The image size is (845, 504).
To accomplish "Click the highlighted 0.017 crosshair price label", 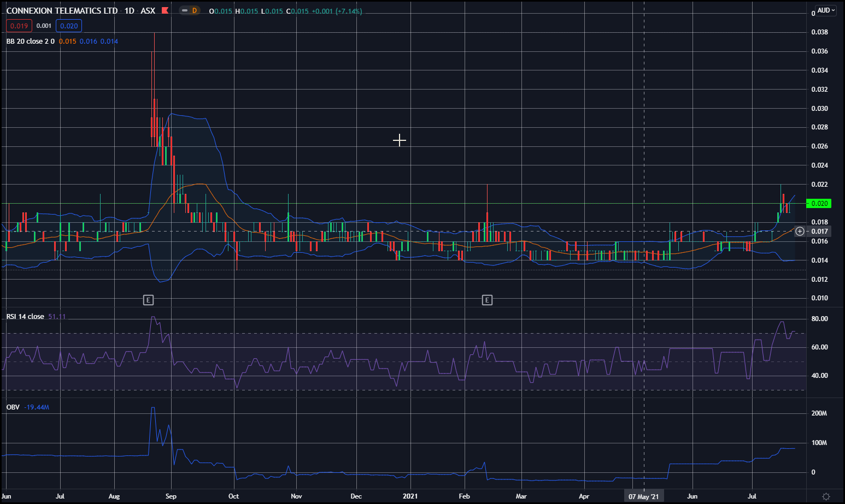I will tap(819, 232).
